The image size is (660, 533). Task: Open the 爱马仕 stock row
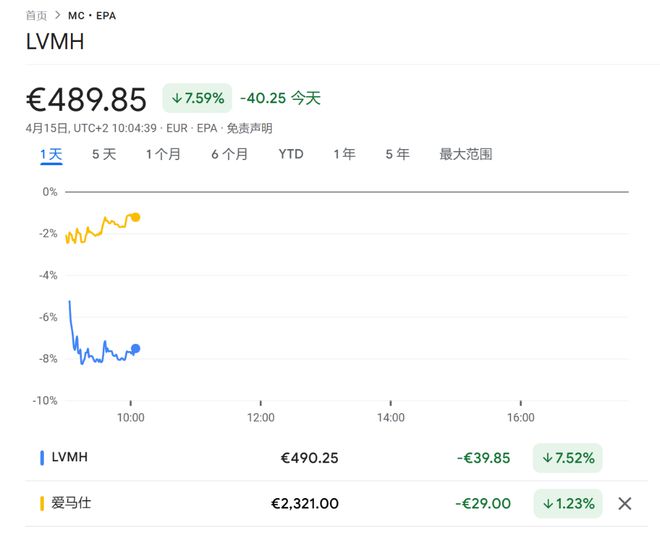tap(71, 504)
